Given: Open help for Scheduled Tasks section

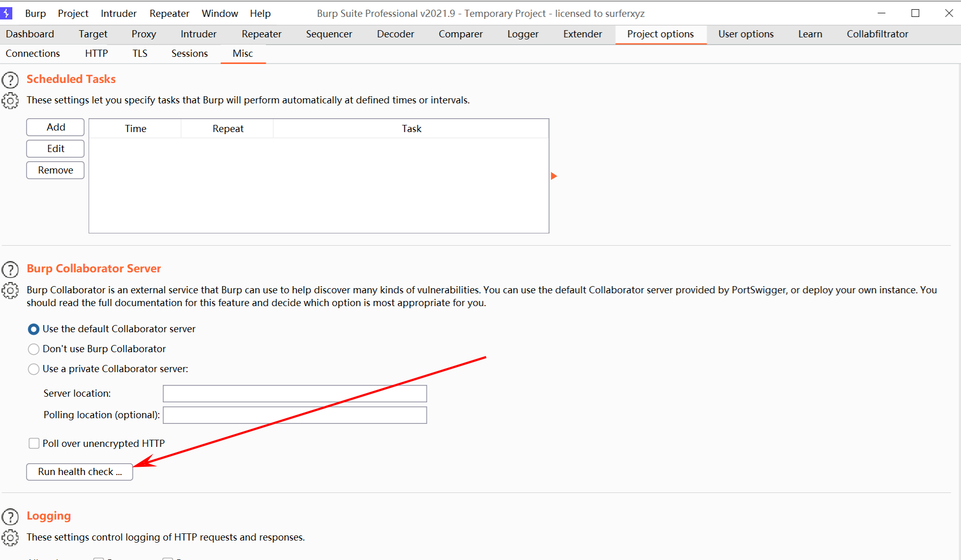Looking at the screenshot, I should click(10, 80).
